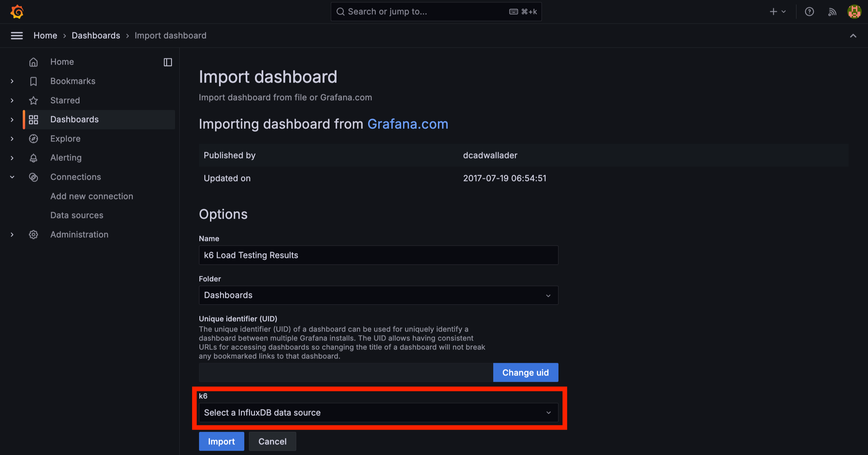The image size is (868, 455).
Task: Click the Published by label
Action: coord(229,155)
